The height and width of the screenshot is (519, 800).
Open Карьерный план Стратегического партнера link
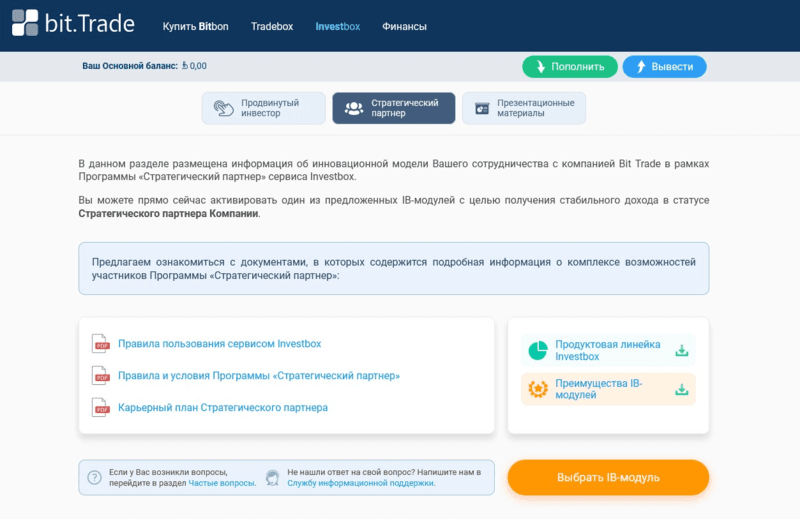click(223, 408)
